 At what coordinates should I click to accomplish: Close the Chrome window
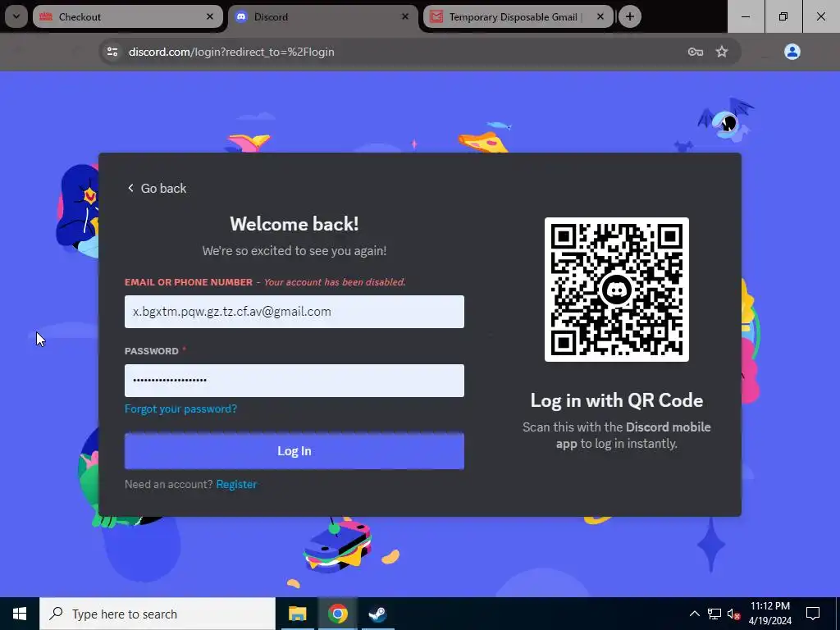click(x=820, y=16)
